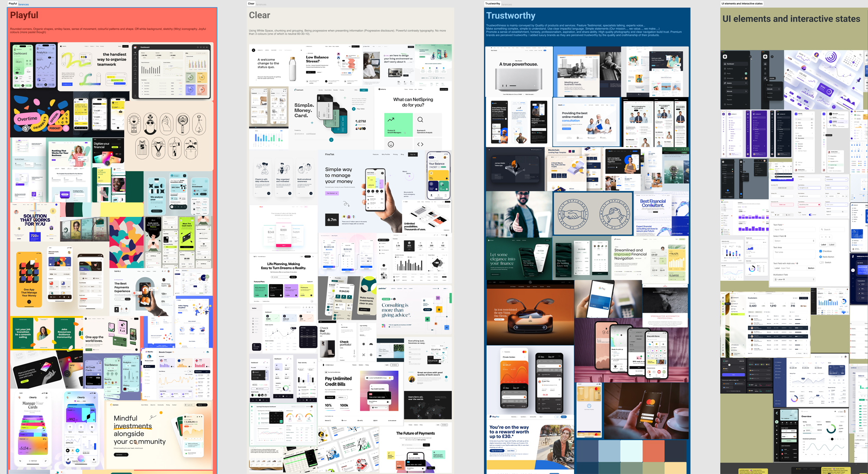Click the Clear description paragraph about white space
Image resolution: width=868 pixels, height=474 pixels.
pos(347,32)
